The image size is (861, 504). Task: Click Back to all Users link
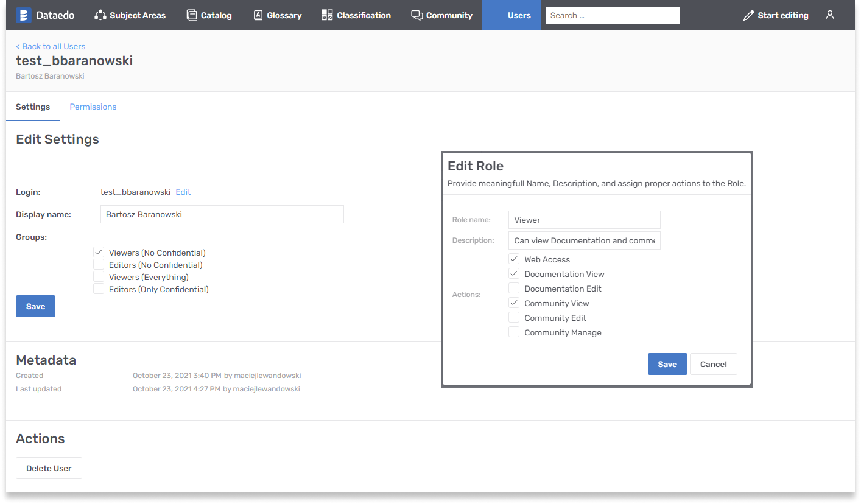click(x=51, y=46)
